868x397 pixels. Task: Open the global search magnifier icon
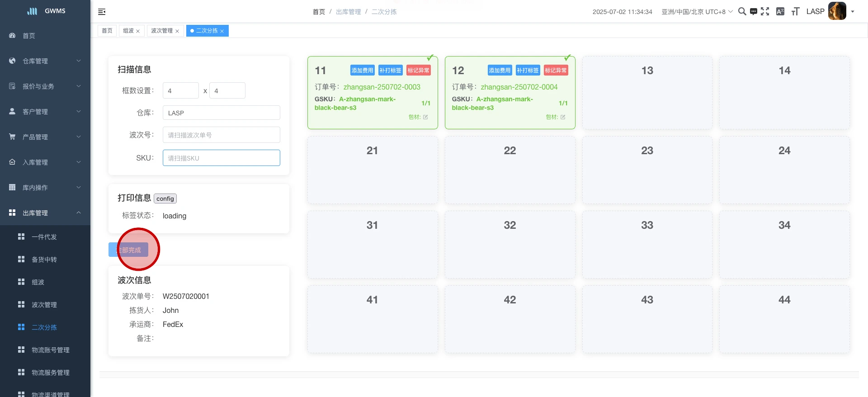742,12
